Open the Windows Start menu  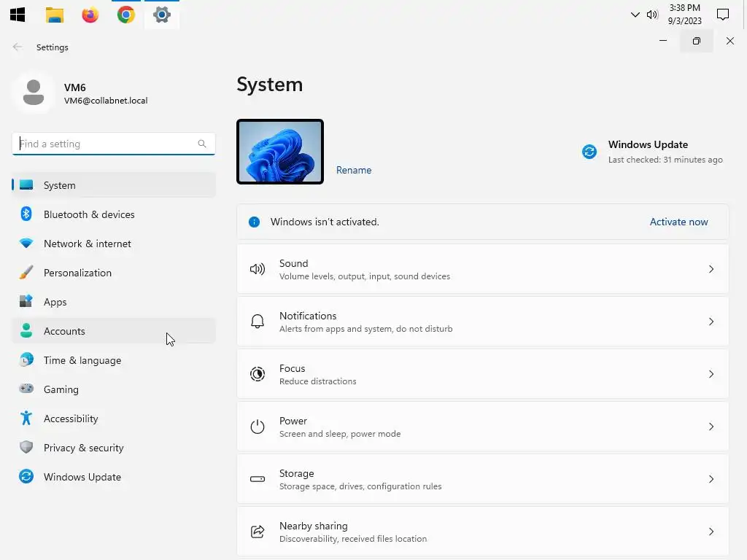point(18,15)
